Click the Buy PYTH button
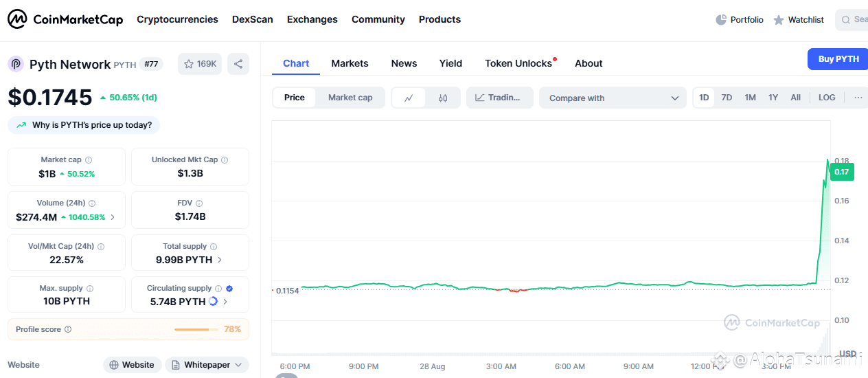The height and width of the screenshot is (378, 868). point(838,59)
